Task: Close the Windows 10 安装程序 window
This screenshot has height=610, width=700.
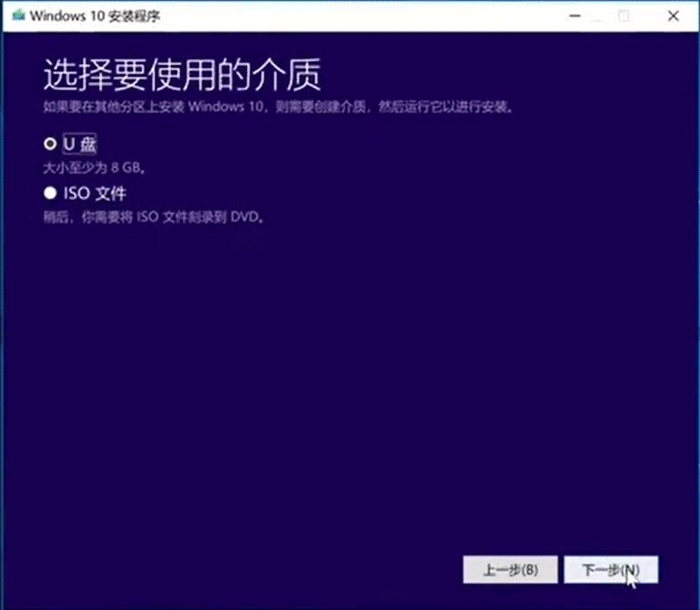Action: [673, 16]
